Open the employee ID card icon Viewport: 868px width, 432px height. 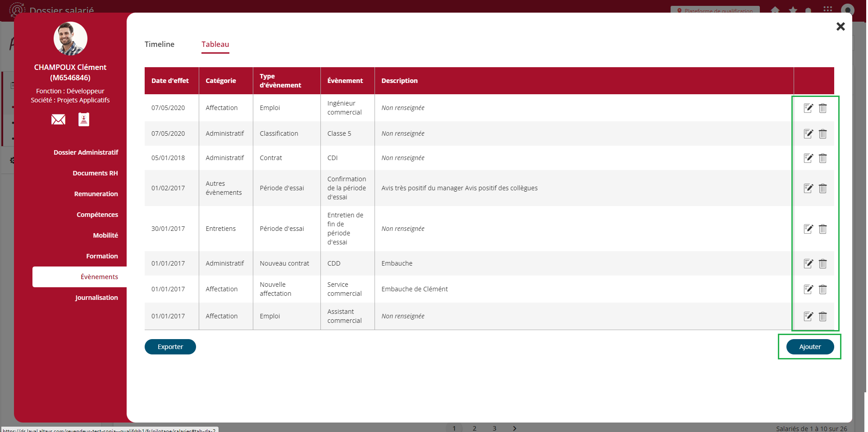pos(84,119)
